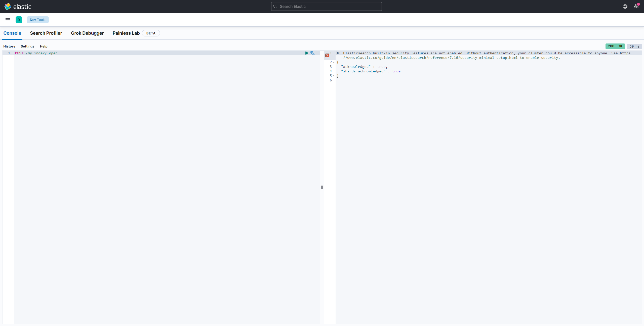Click the "shards_acknowledged" : true line

click(x=371, y=71)
